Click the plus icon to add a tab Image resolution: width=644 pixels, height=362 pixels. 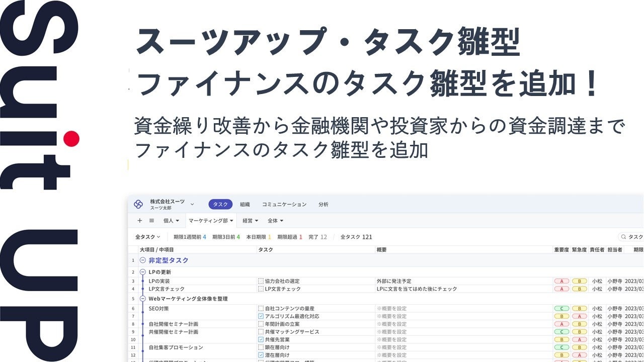click(140, 221)
